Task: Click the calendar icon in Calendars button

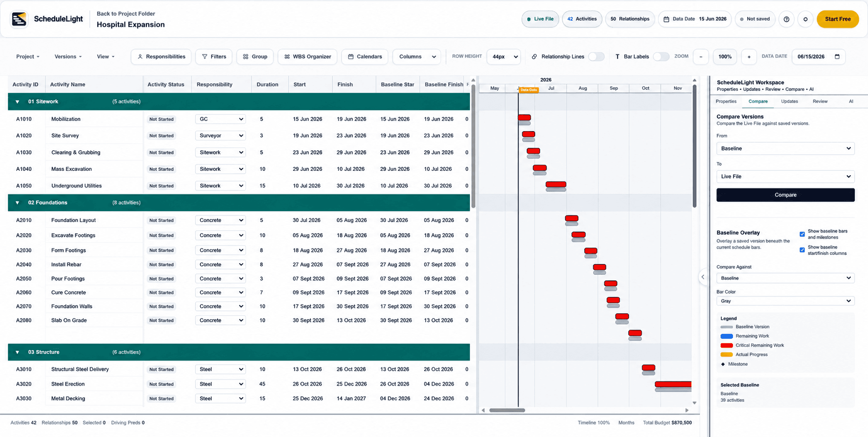Action: [351, 56]
